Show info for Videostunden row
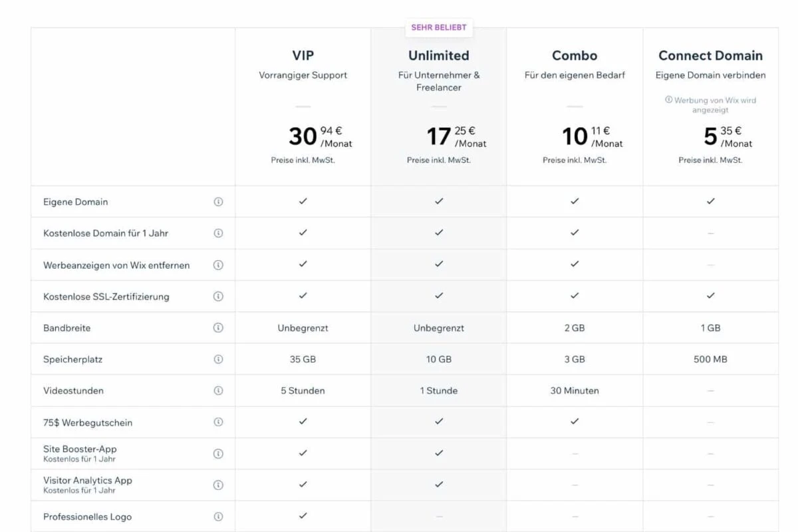798x532 pixels. pyautogui.click(x=218, y=391)
